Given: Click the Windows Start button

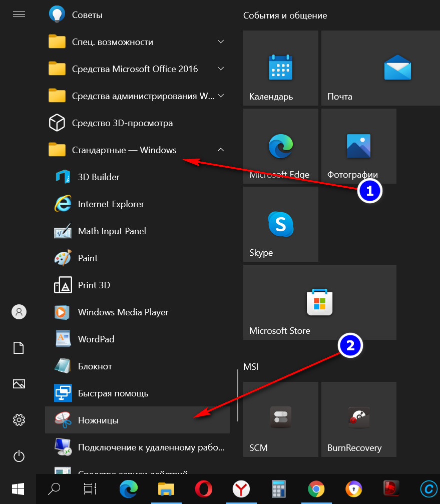Looking at the screenshot, I should pyautogui.click(x=18, y=489).
